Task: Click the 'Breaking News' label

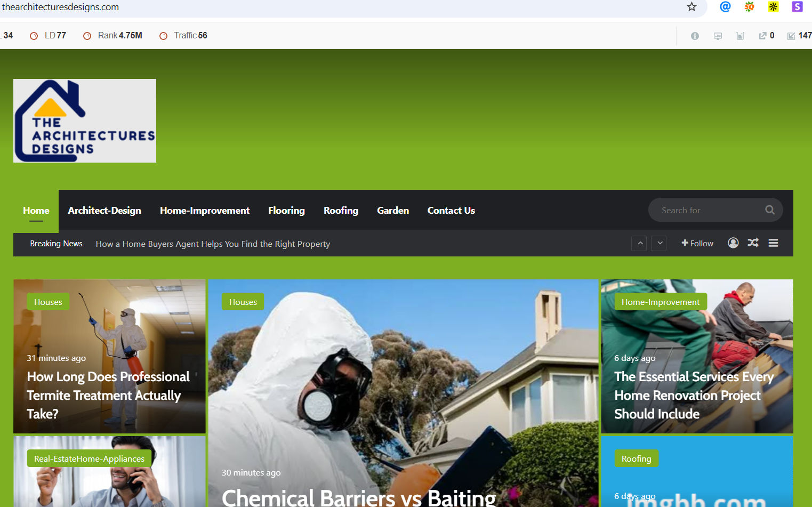Action: point(56,243)
